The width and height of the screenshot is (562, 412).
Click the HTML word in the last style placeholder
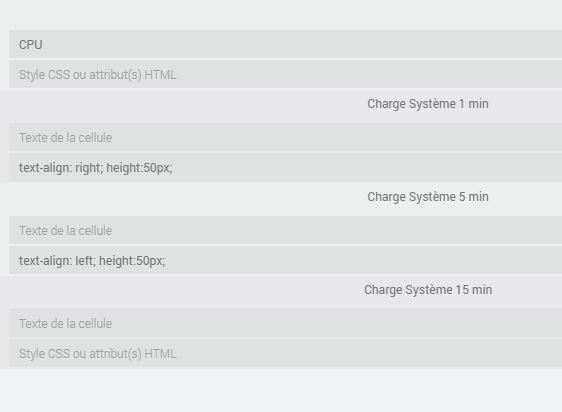(160, 354)
